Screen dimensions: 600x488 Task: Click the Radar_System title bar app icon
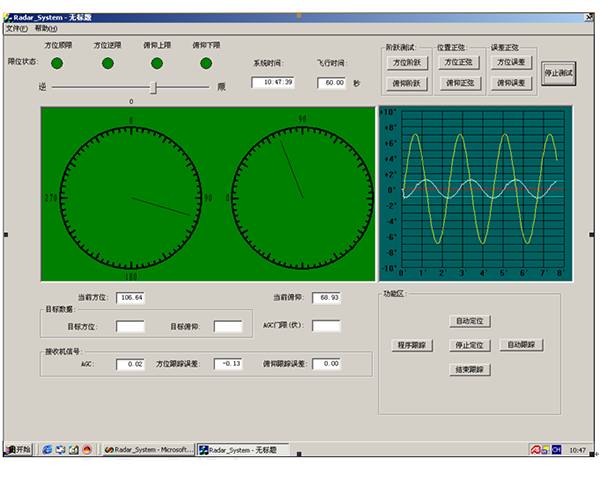click(x=8, y=17)
